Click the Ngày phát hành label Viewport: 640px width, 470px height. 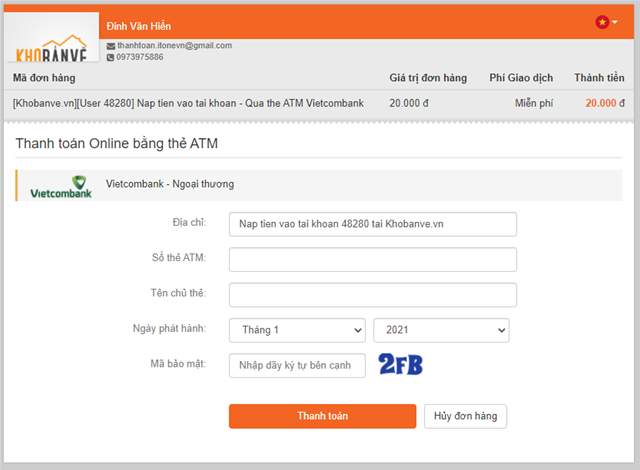169,328
